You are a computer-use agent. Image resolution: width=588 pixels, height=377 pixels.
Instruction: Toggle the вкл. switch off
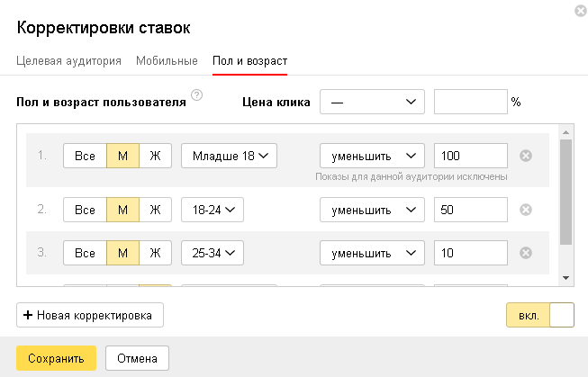coord(540,315)
